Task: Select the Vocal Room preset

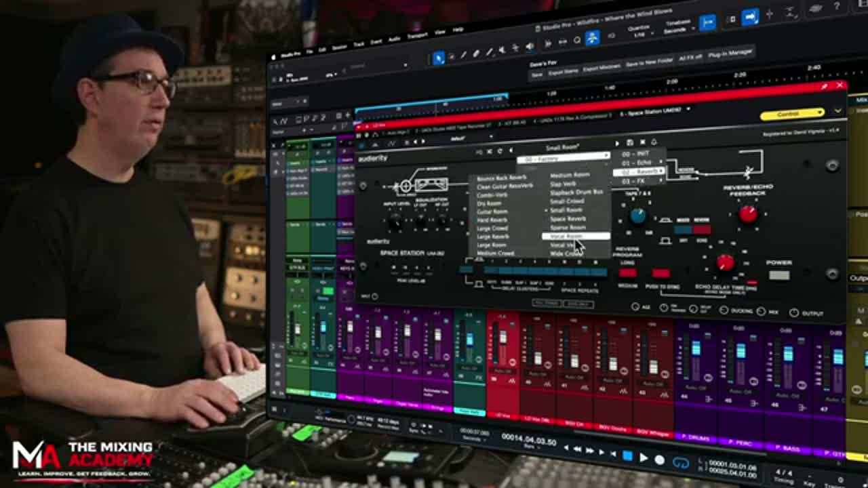Action: [x=576, y=237]
